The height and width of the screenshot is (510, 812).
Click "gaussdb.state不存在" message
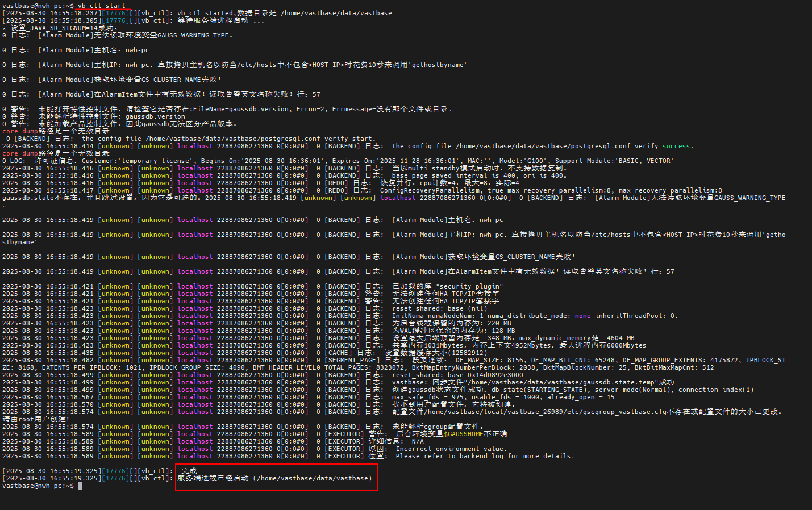pos(40,198)
